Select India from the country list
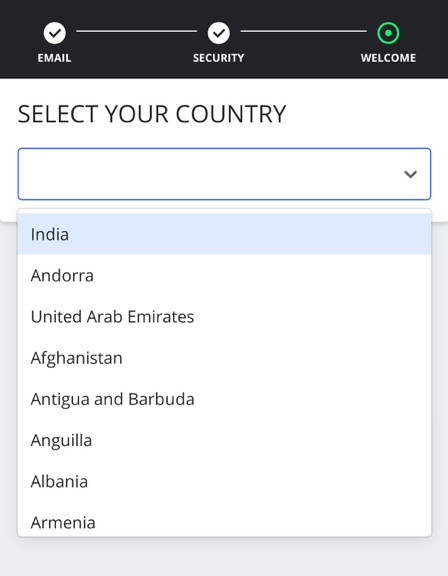 click(x=224, y=234)
